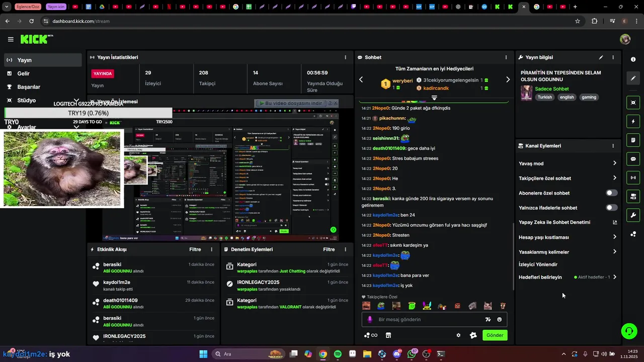Click the chat message input field
644x362 pixels.
tap(434, 319)
